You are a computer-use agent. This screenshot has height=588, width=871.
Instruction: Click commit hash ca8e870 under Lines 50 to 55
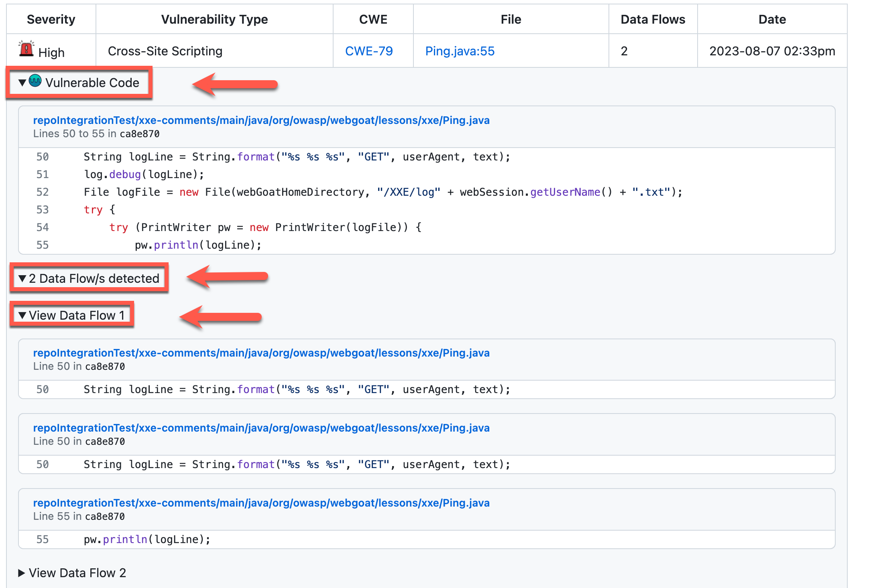[139, 134]
